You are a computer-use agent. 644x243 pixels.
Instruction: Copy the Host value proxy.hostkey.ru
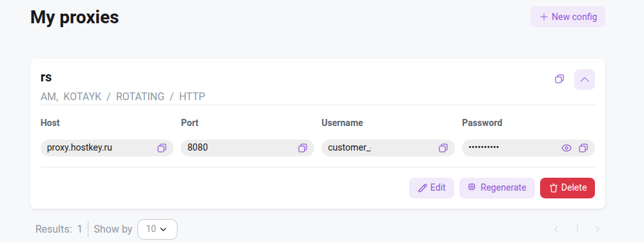pyautogui.click(x=162, y=148)
